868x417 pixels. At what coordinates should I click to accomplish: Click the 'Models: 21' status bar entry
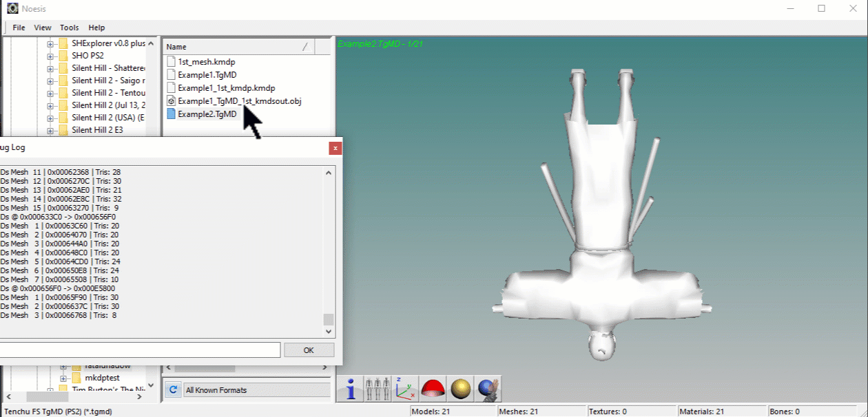click(x=453, y=411)
